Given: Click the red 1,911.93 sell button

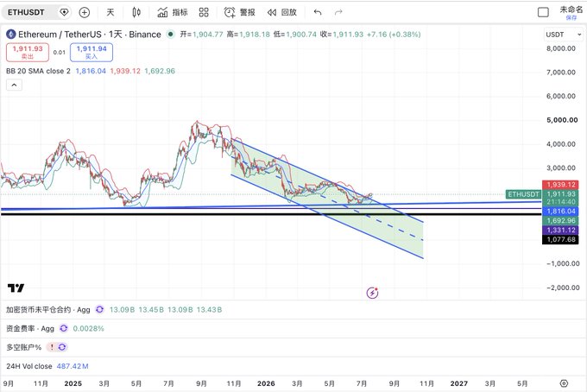Looking at the screenshot, I should coord(28,52).
